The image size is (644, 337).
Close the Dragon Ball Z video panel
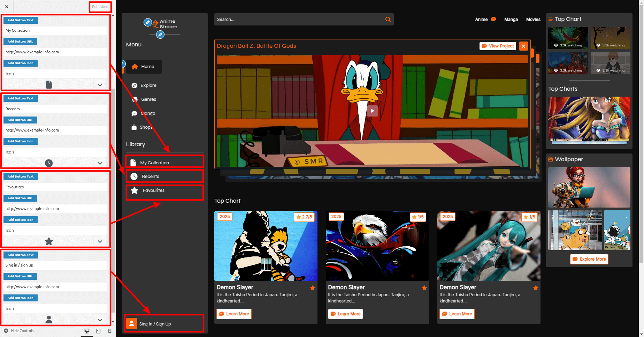(x=523, y=46)
